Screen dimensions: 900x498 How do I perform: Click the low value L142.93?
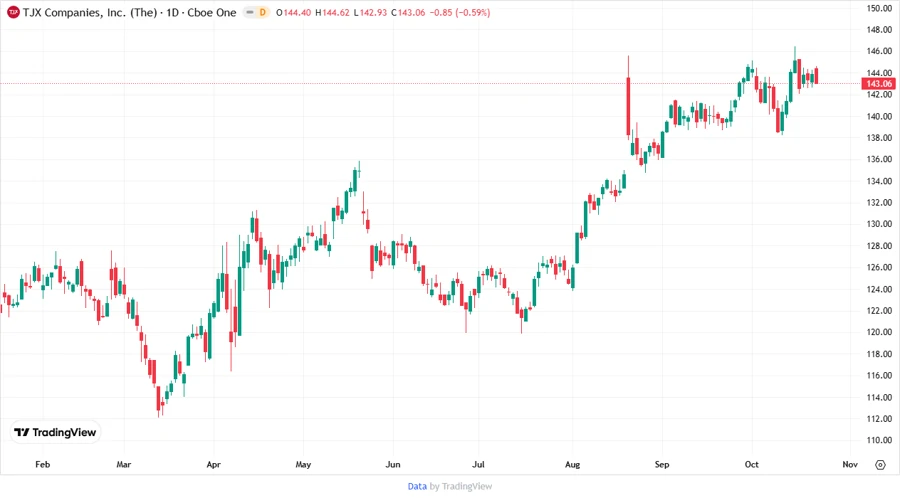click(x=370, y=12)
